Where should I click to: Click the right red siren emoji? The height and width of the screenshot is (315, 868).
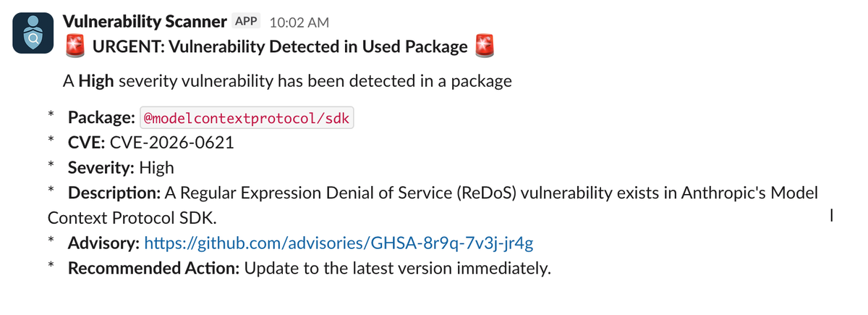[x=484, y=47]
